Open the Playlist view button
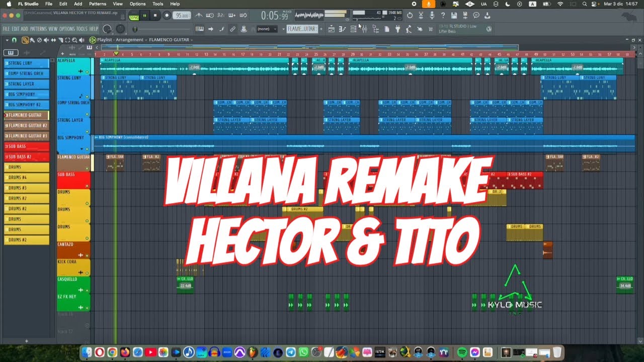The height and width of the screenshot is (362, 644). tap(331, 29)
